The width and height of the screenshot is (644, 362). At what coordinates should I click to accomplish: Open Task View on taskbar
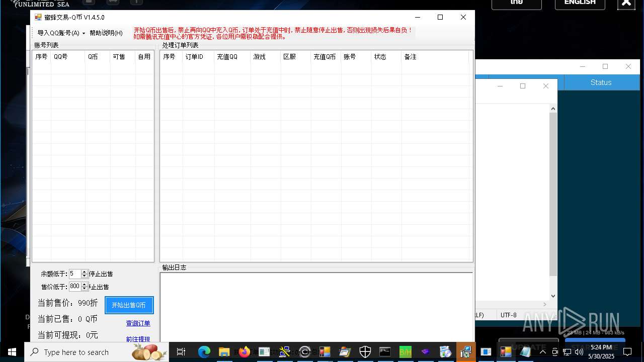pyautogui.click(x=181, y=352)
